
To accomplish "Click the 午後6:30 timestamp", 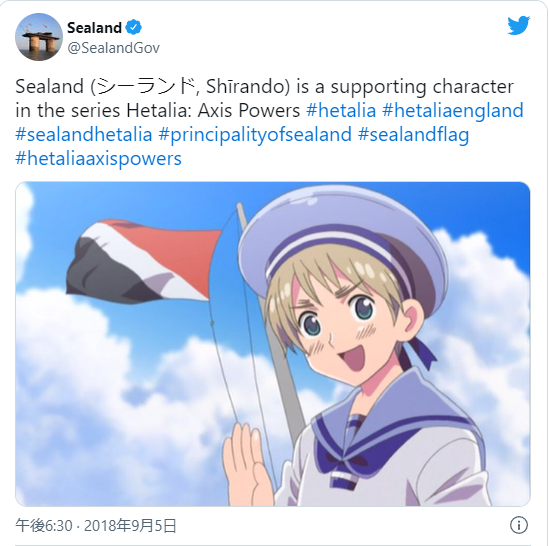I will click(x=44, y=526).
